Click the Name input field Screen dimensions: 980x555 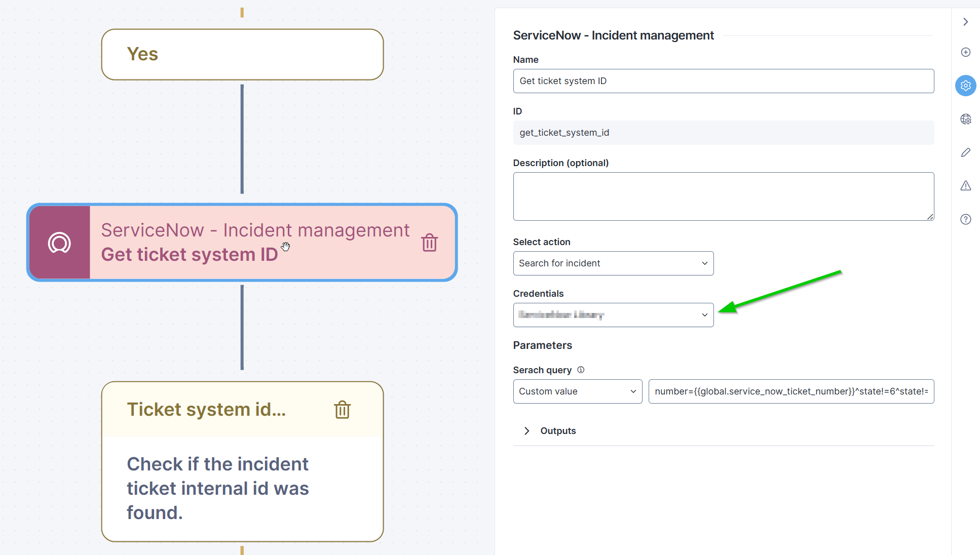(723, 81)
